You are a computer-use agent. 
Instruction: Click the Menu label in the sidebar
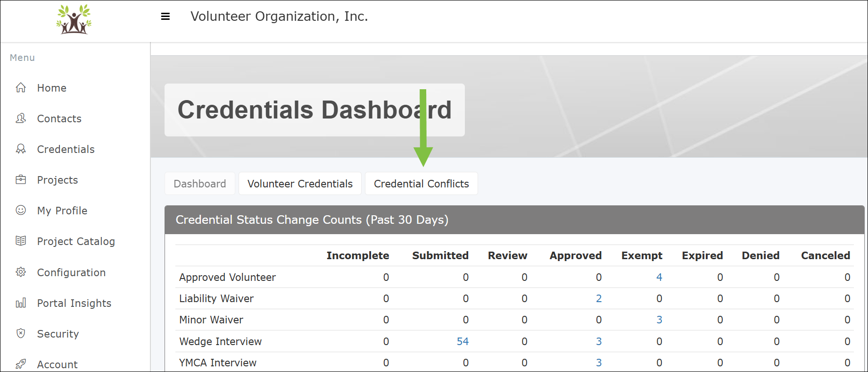22,58
